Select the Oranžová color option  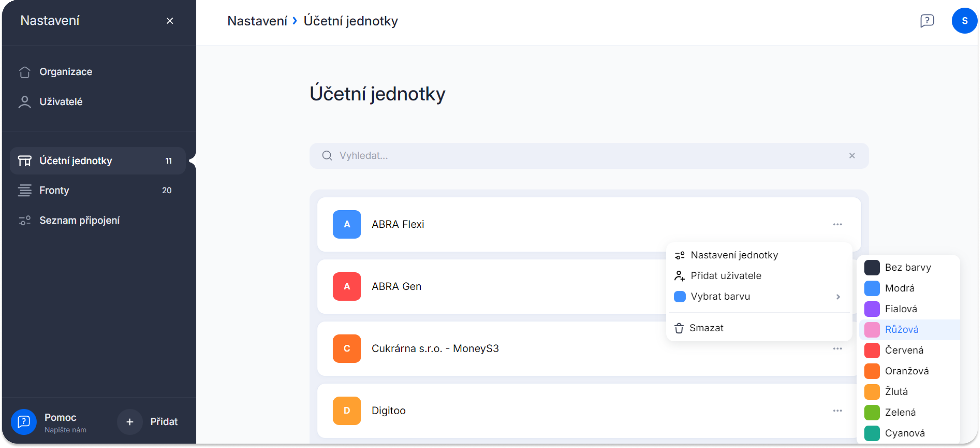pos(909,371)
